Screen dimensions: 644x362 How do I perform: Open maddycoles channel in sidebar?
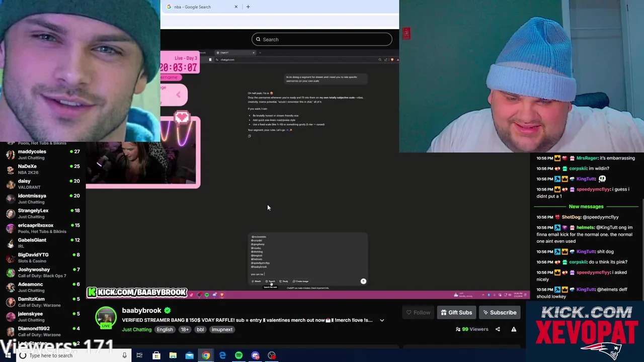pyautogui.click(x=43, y=154)
